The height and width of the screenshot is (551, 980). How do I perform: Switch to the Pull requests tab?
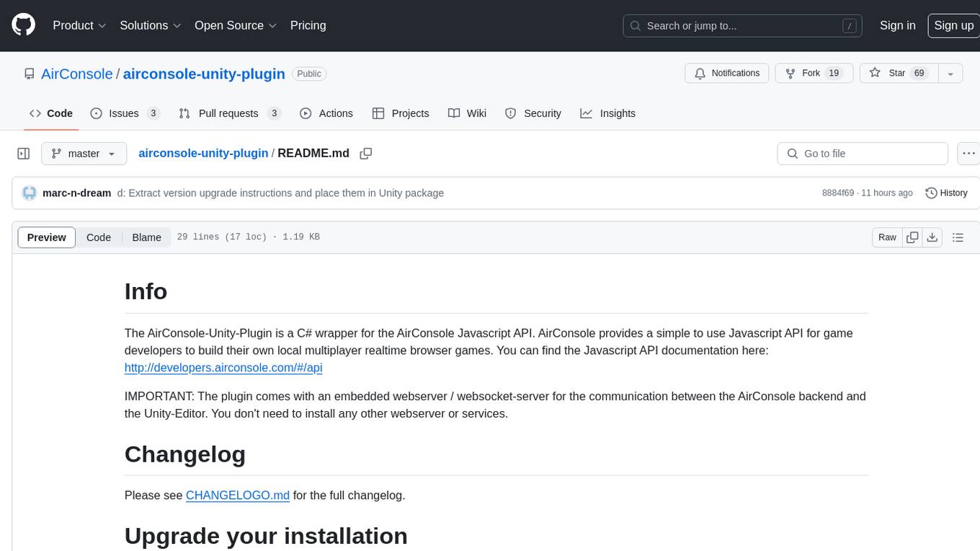[229, 113]
